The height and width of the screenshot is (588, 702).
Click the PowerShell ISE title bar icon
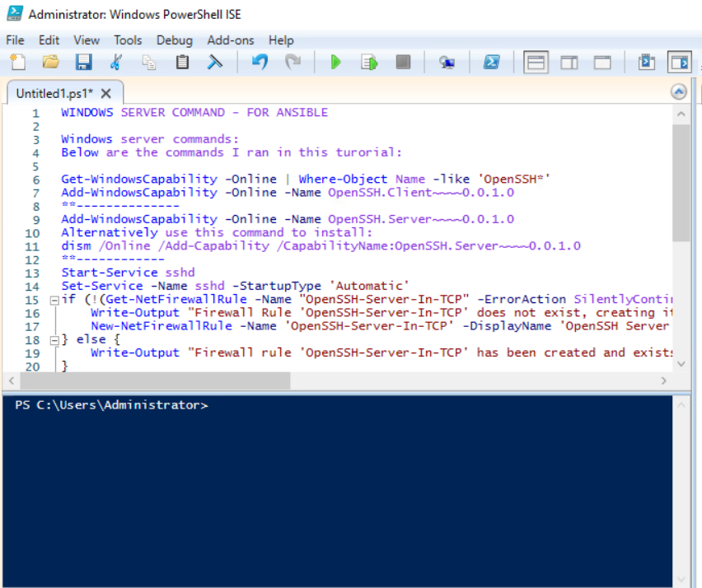click(x=15, y=13)
